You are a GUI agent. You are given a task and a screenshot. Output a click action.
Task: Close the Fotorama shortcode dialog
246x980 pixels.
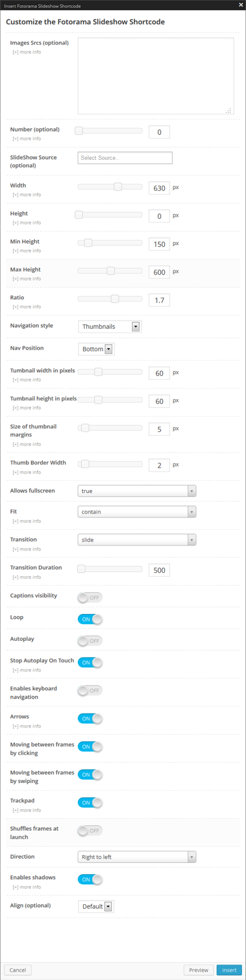(x=240, y=5)
